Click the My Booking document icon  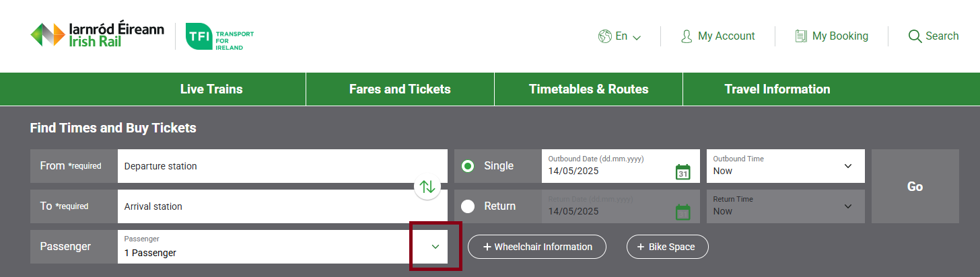[x=801, y=36]
